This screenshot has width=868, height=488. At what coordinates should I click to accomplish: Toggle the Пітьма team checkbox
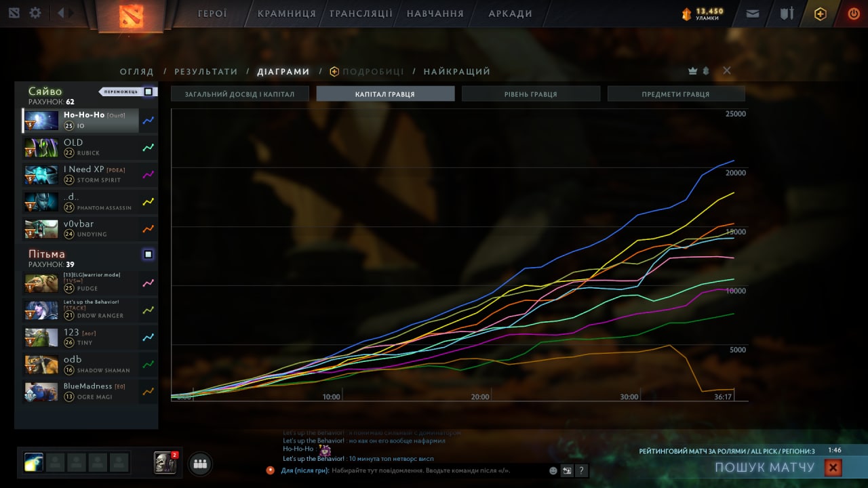pyautogui.click(x=149, y=254)
